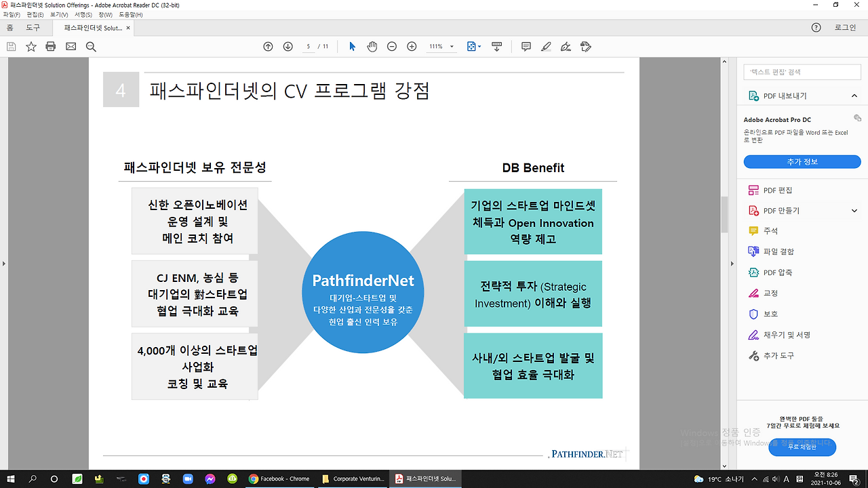Open the 보기(V) menu
Screen dimensions: 868x488
coord(59,14)
